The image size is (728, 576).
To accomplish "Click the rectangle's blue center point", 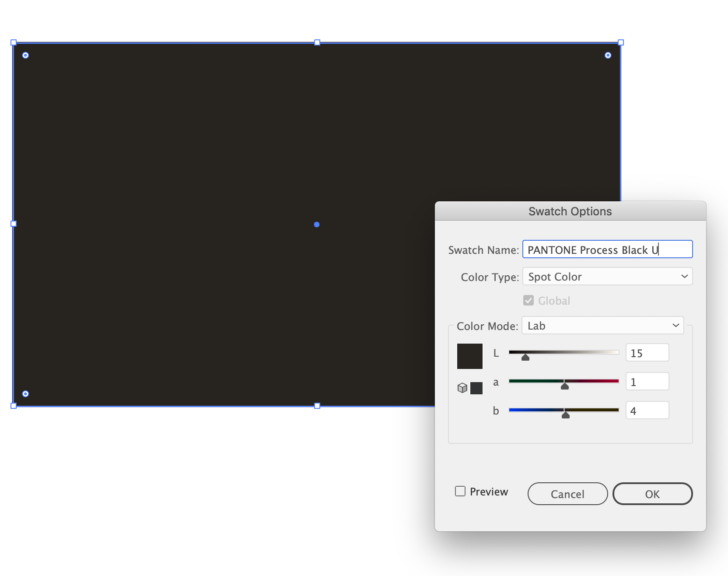I will click(316, 225).
